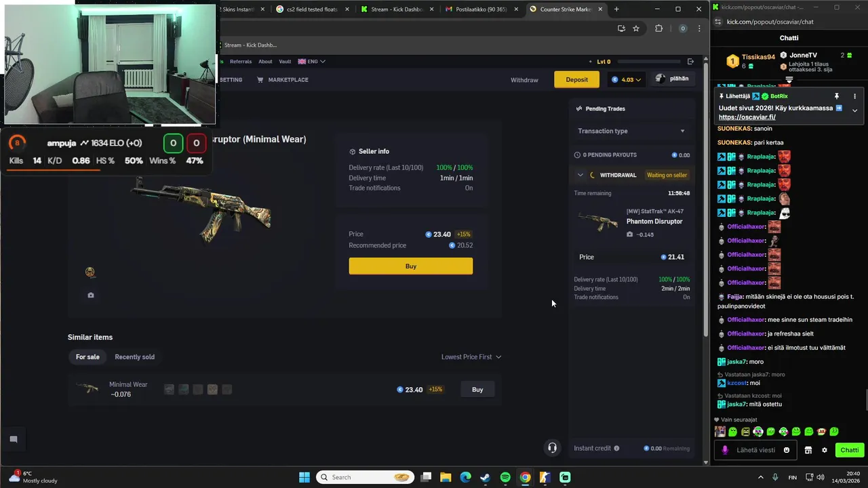Click site settings icon in Kick chat window
This screenshot has width=868, height=488.
pos(718,22)
